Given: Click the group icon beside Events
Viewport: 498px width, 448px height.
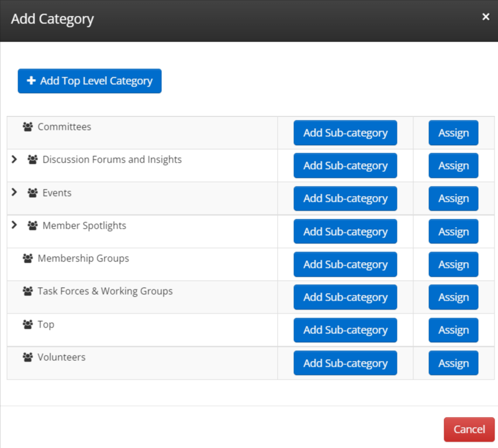Looking at the screenshot, I should (x=32, y=192).
